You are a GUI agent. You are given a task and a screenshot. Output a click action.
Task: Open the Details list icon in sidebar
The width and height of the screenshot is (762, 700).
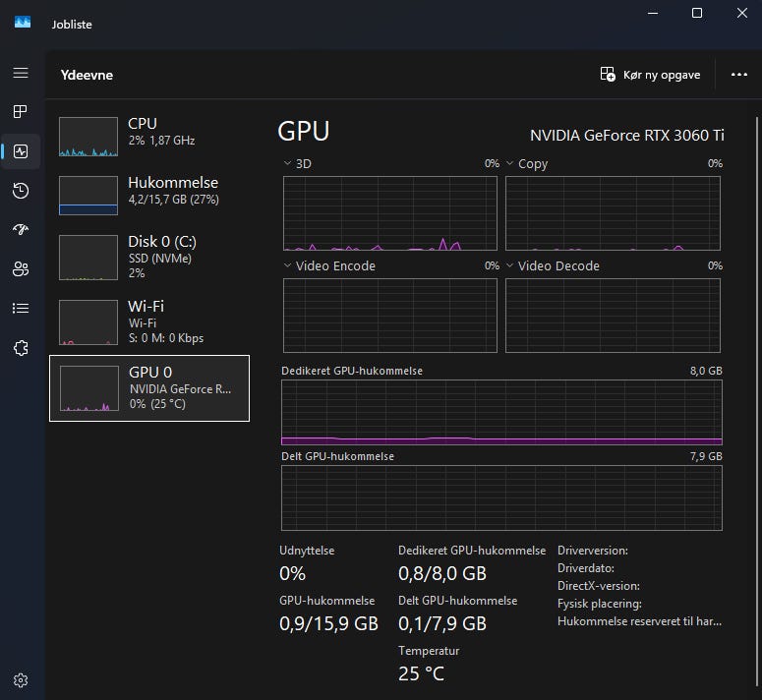(x=21, y=309)
